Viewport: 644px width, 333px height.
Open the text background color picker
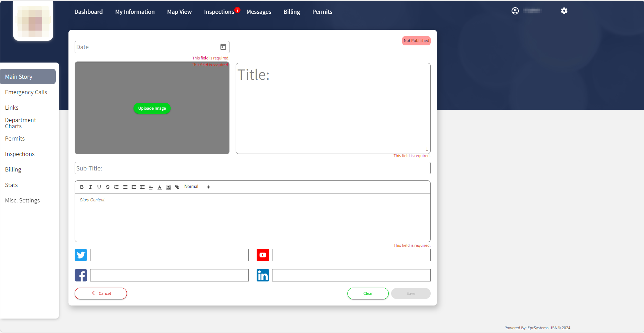(x=169, y=187)
